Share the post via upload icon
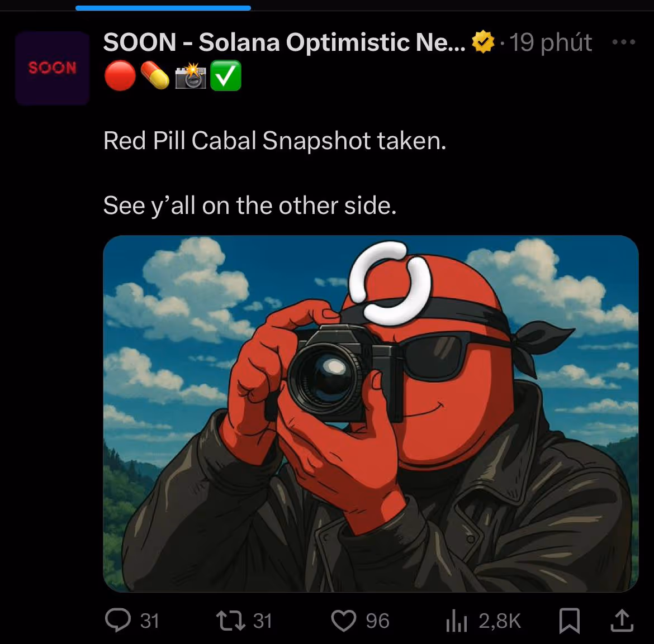Screen dimensions: 654x644 click(x=622, y=620)
